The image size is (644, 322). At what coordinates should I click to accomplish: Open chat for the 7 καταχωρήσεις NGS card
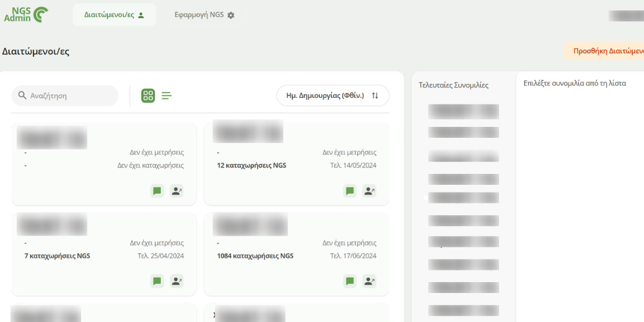[x=157, y=281]
